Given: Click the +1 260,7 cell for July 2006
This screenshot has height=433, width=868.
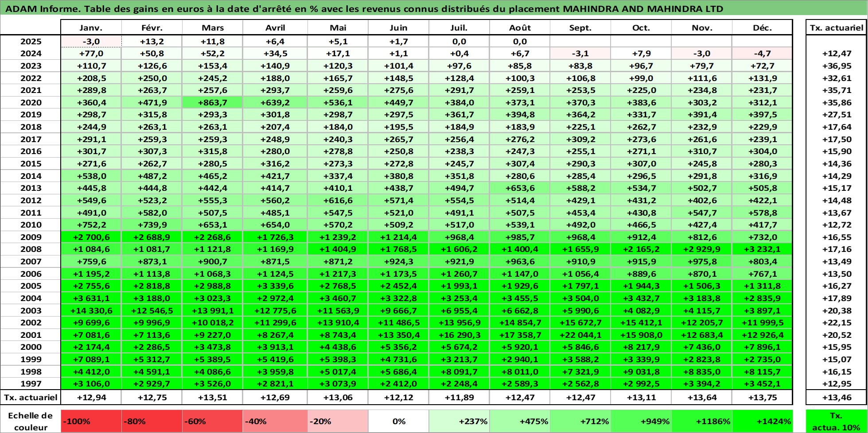Looking at the screenshot, I should [459, 274].
